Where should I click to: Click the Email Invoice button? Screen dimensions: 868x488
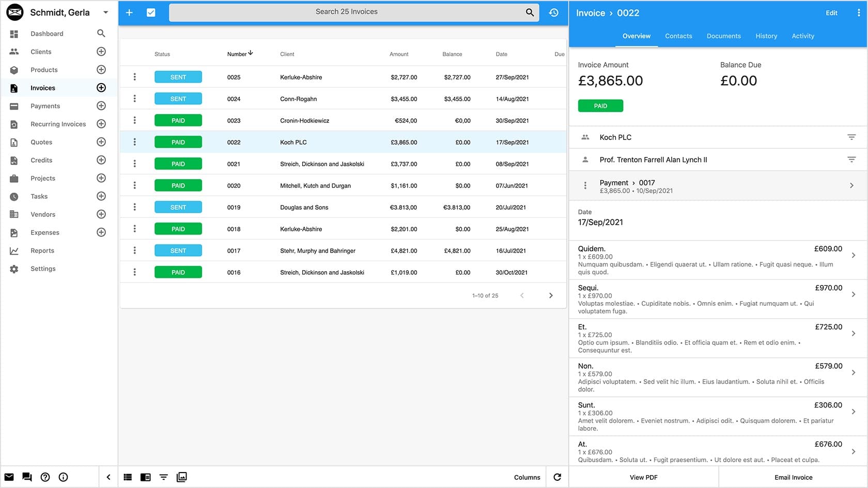(793, 477)
